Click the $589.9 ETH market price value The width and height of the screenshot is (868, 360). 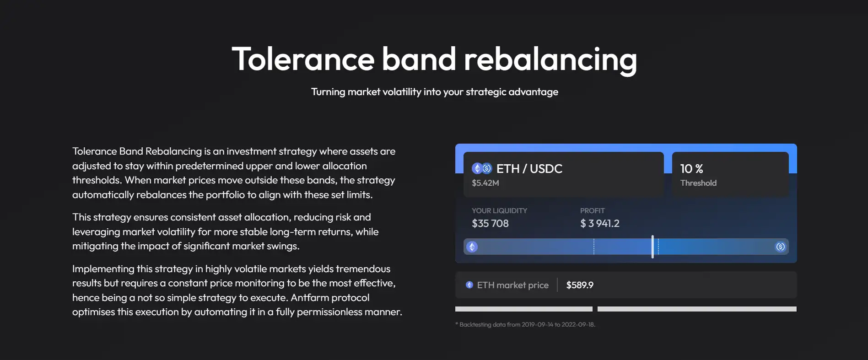click(x=580, y=285)
